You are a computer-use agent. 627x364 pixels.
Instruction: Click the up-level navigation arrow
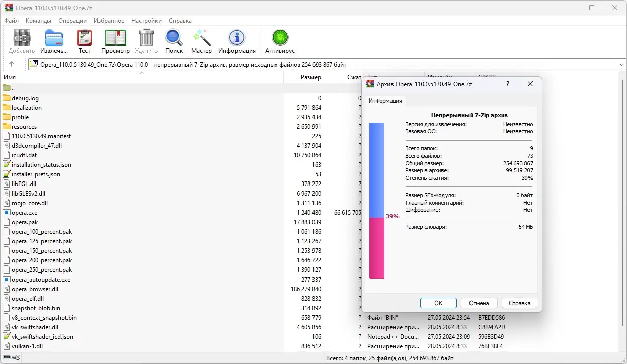(x=11, y=64)
